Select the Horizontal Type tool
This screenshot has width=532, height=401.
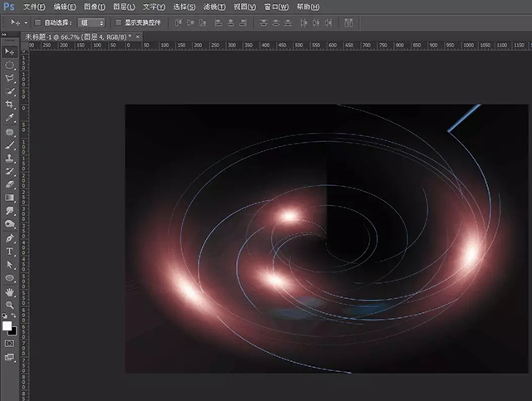[10, 251]
